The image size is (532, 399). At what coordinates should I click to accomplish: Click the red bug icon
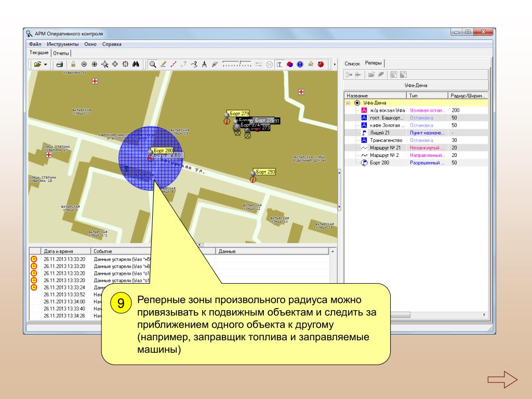click(x=321, y=64)
